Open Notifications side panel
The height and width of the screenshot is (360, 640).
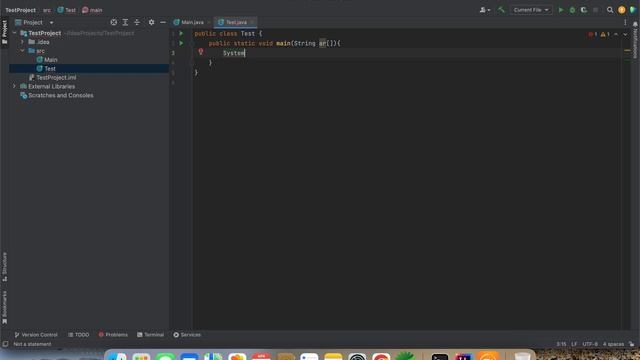click(635, 40)
